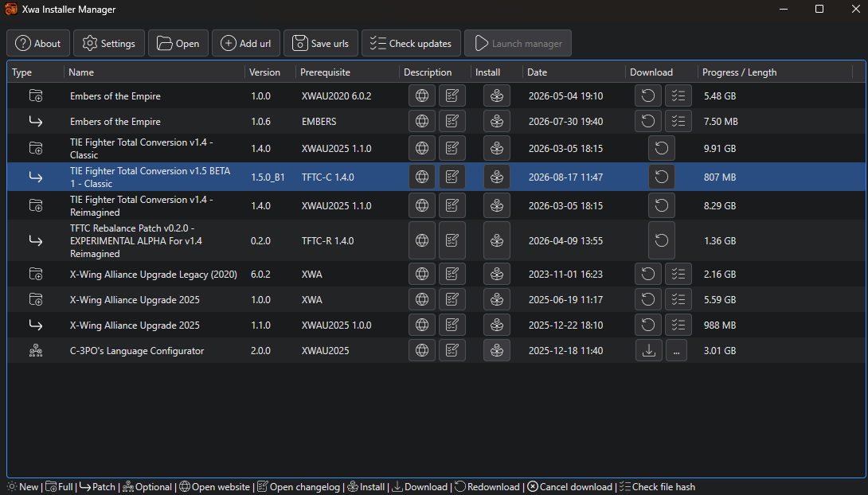The height and width of the screenshot is (495, 868).
Task: Click the 9.91 GB size value
Action: point(720,148)
